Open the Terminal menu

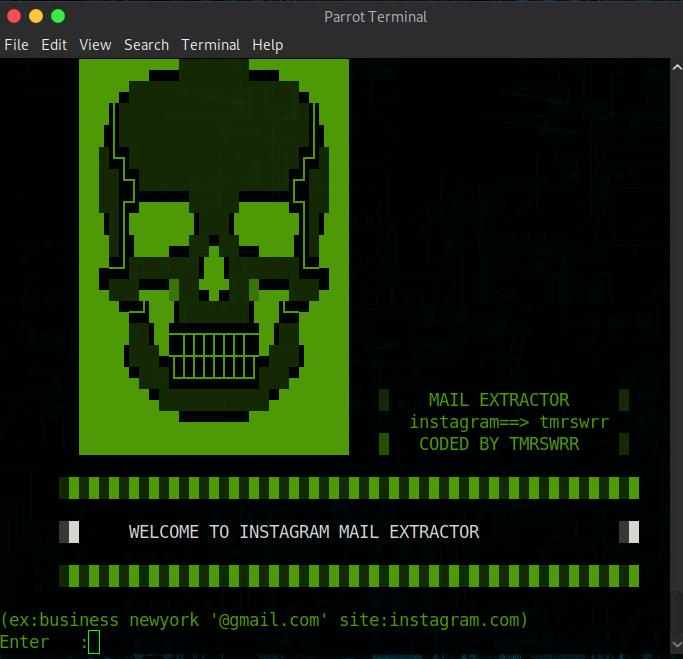pos(210,45)
